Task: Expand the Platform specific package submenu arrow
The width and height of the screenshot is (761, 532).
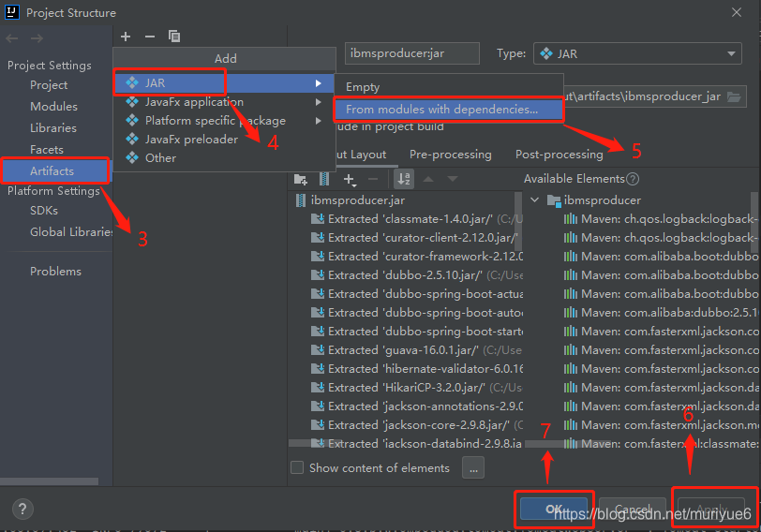Action: click(318, 121)
